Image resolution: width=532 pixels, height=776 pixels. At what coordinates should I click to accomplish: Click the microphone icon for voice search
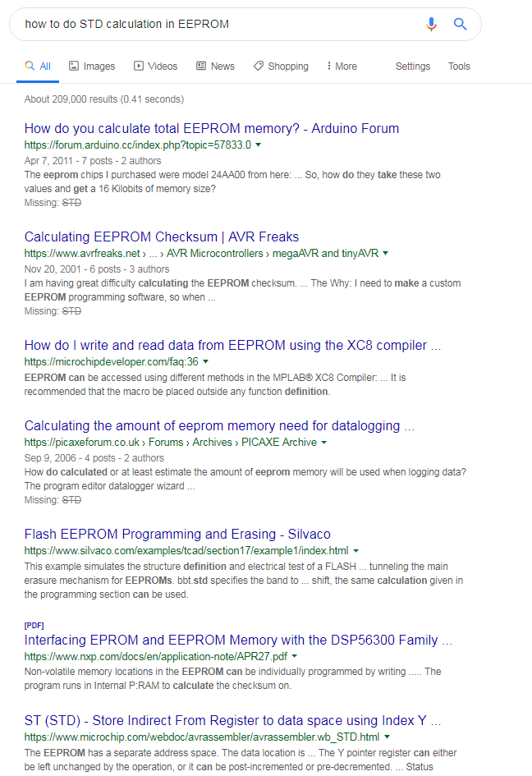coord(431,24)
